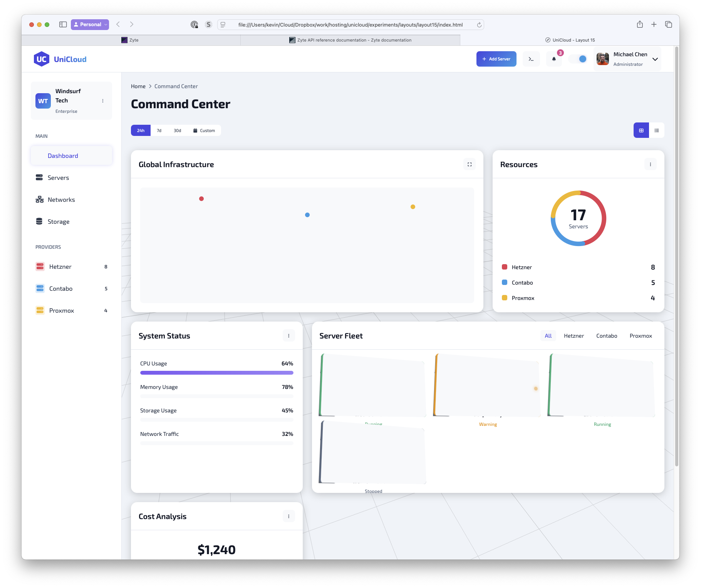Screen dimensions: 701x588
Task: Switch to list view layout
Action: point(657,131)
